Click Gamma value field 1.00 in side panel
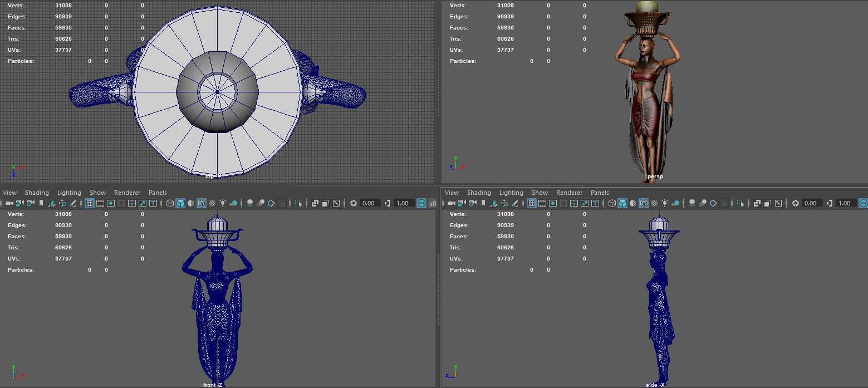This screenshot has height=388, width=868. pyautogui.click(x=846, y=203)
